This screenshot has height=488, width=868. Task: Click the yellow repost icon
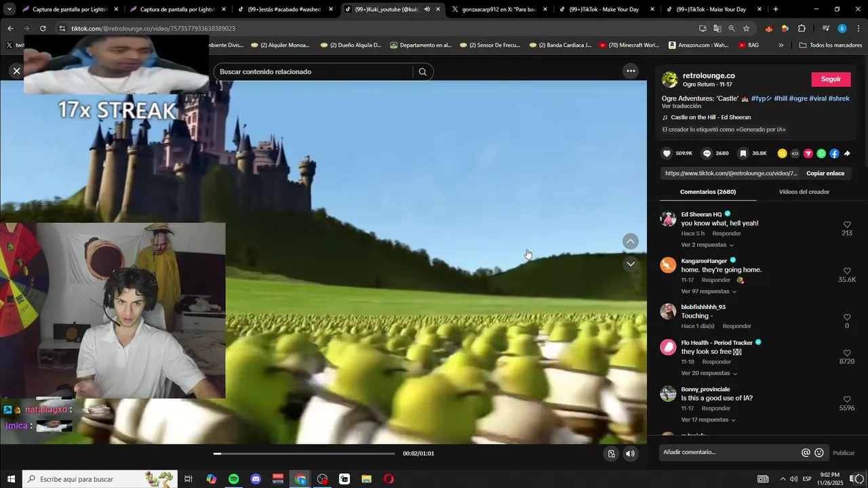pyautogui.click(x=782, y=154)
